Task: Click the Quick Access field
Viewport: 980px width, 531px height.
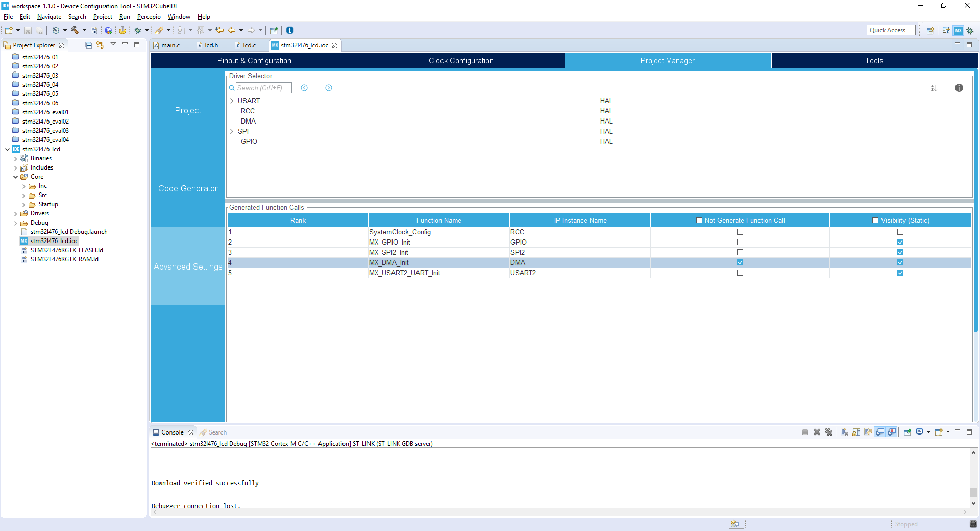Action: pyautogui.click(x=891, y=30)
